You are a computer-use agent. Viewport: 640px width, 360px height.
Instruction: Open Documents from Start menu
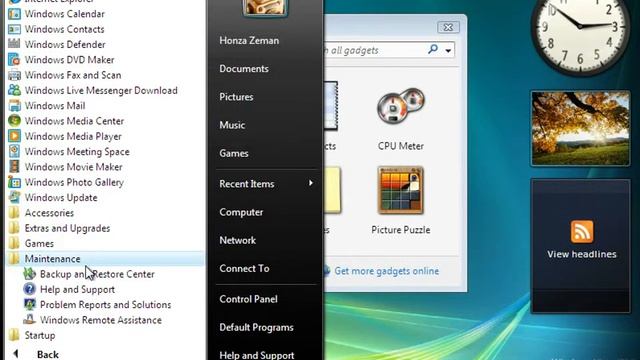point(244,69)
